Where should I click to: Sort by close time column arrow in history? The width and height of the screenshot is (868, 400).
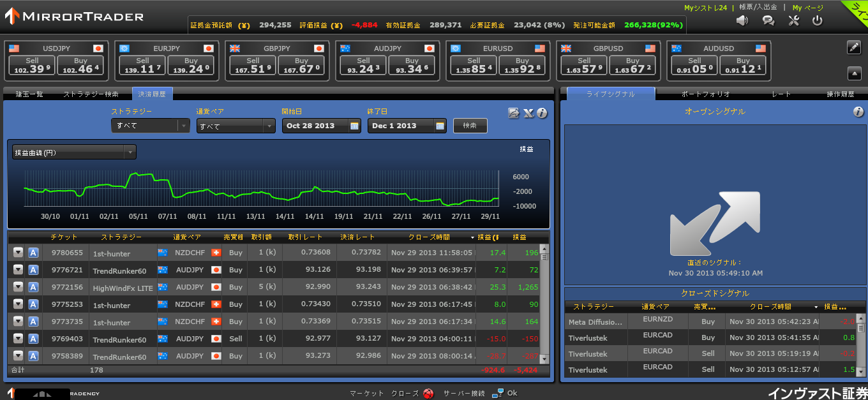click(x=473, y=237)
